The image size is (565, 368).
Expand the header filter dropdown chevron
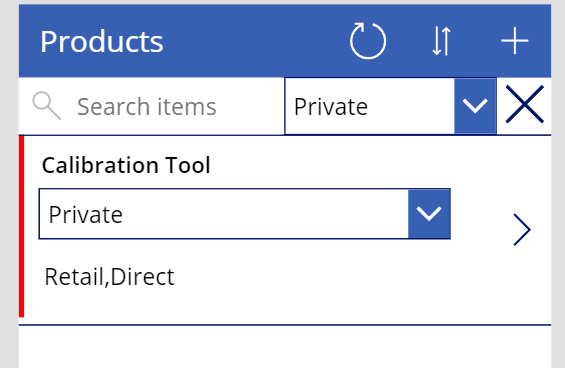[x=475, y=106]
